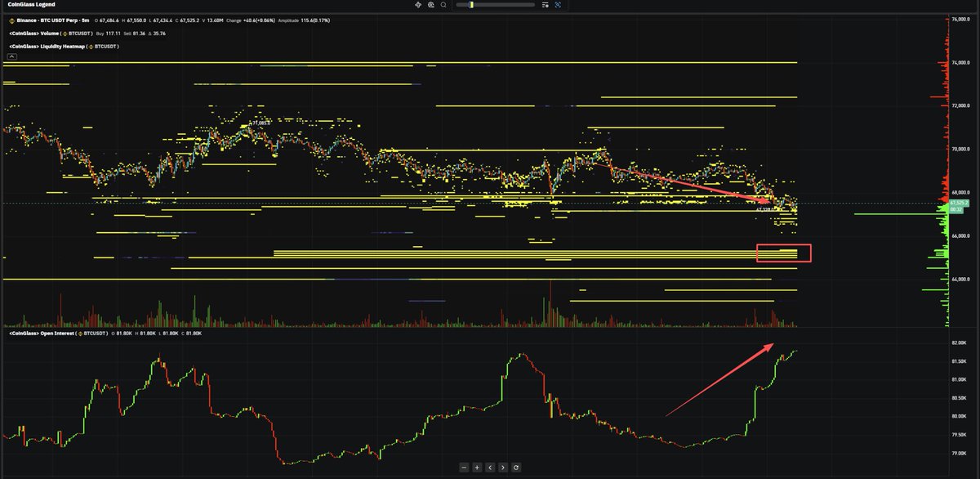Viewport: 980px width, 479px height.
Task: Select the crosshair cursor tool
Action: (418, 5)
